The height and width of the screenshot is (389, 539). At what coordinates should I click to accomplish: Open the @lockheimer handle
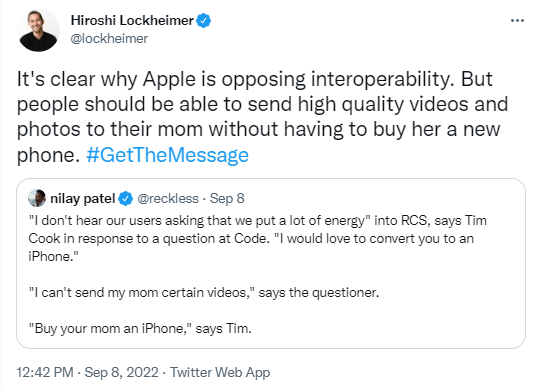[109, 38]
